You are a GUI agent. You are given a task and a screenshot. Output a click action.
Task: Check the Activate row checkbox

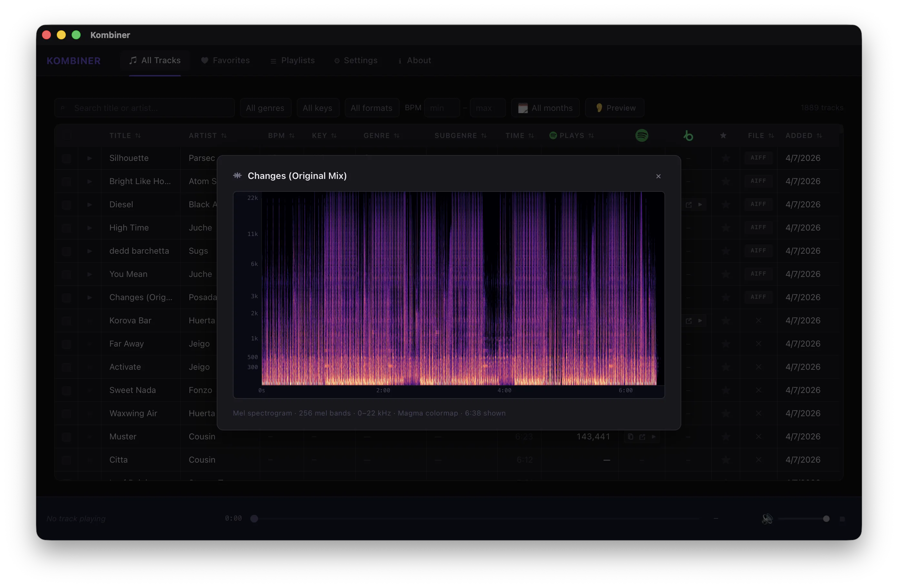click(66, 367)
